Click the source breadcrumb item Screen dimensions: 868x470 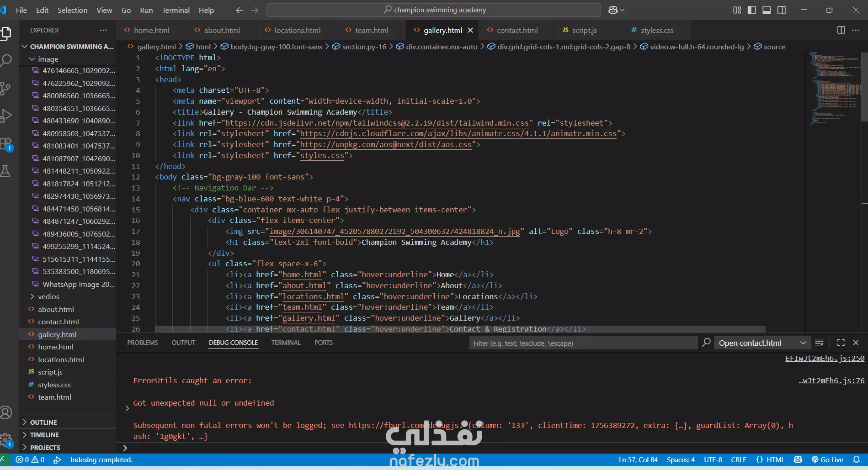(x=770, y=47)
